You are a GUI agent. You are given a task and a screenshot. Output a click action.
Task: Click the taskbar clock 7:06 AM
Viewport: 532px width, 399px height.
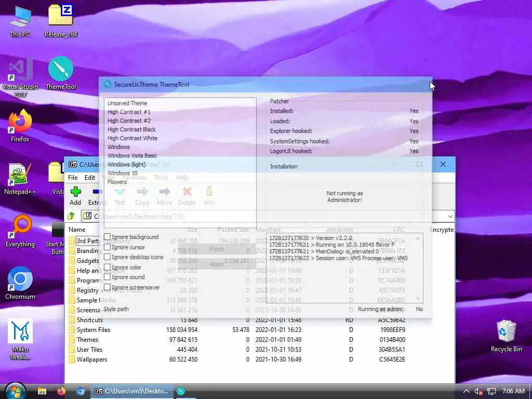click(513, 391)
